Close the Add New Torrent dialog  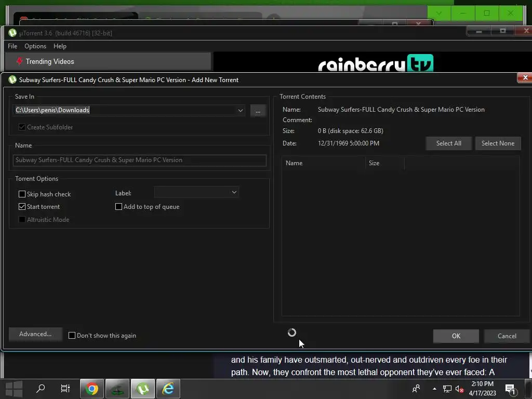point(525,78)
